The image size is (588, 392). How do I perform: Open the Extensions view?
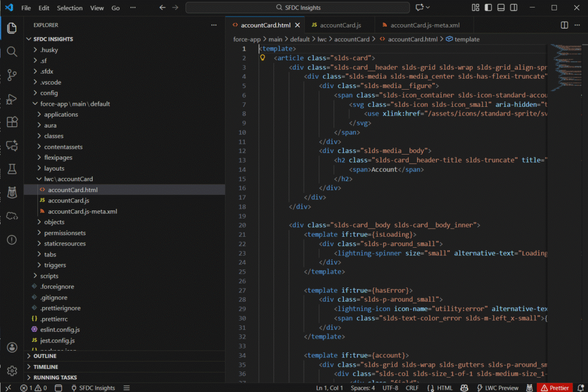coord(11,122)
